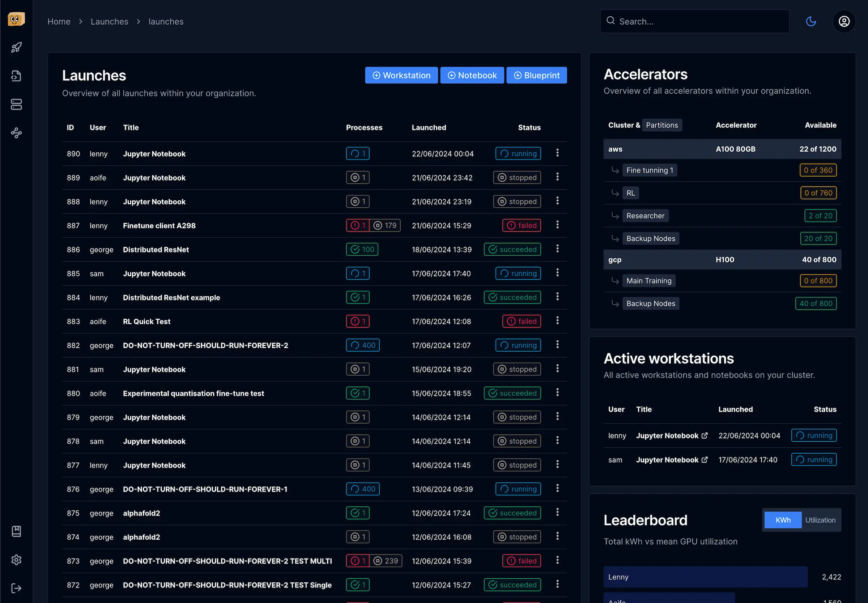Click the cluster nodes icon in the sidebar
Image resolution: width=868 pixels, height=603 pixels.
(16, 133)
